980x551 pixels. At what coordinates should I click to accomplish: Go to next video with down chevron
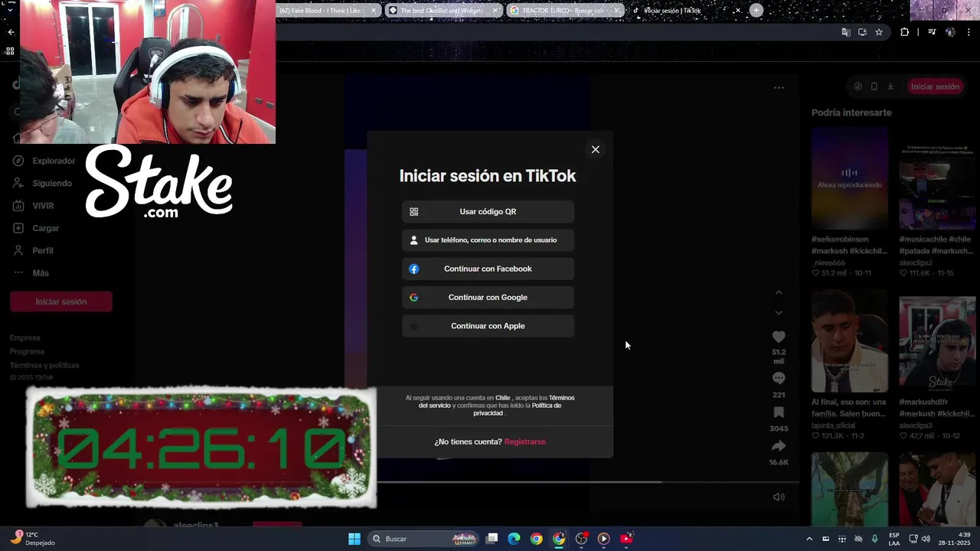click(x=779, y=312)
